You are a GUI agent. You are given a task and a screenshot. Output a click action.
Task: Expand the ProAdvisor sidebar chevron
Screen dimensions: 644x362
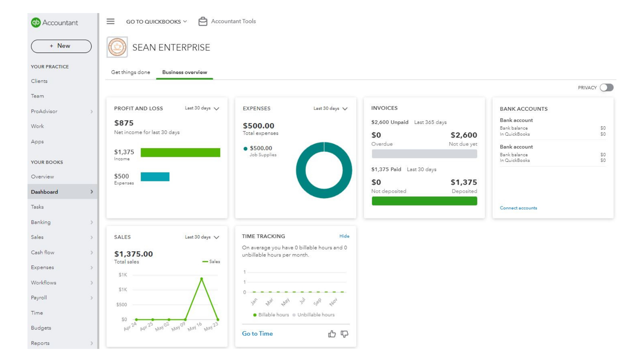click(x=92, y=111)
